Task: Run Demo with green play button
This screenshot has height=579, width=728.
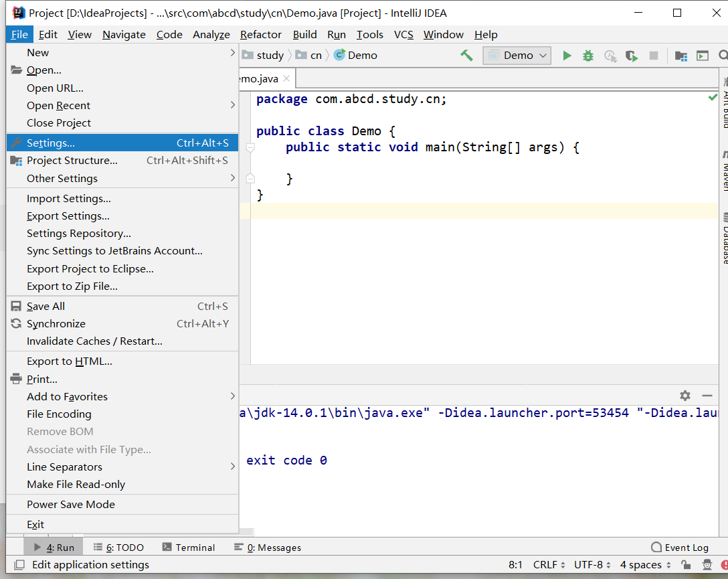Action: (x=567, y=56)
